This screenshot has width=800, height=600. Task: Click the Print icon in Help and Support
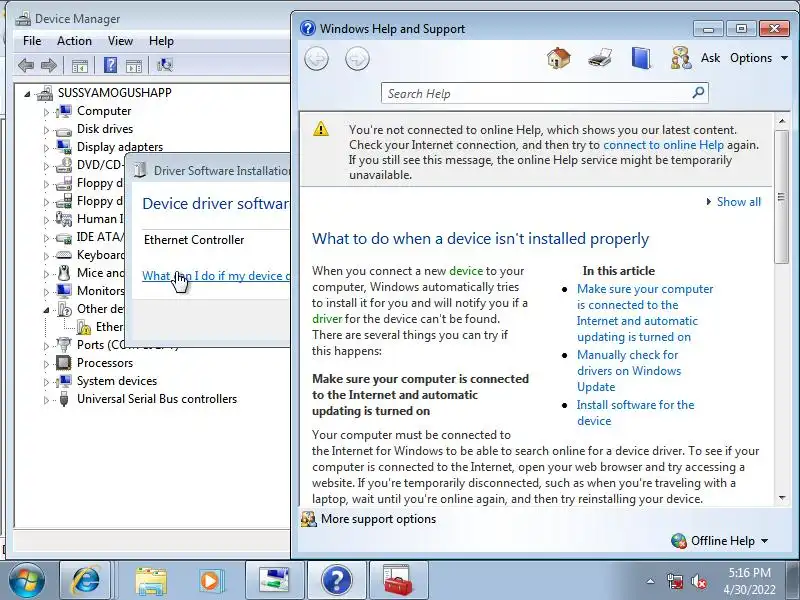(x=599, y=58)
